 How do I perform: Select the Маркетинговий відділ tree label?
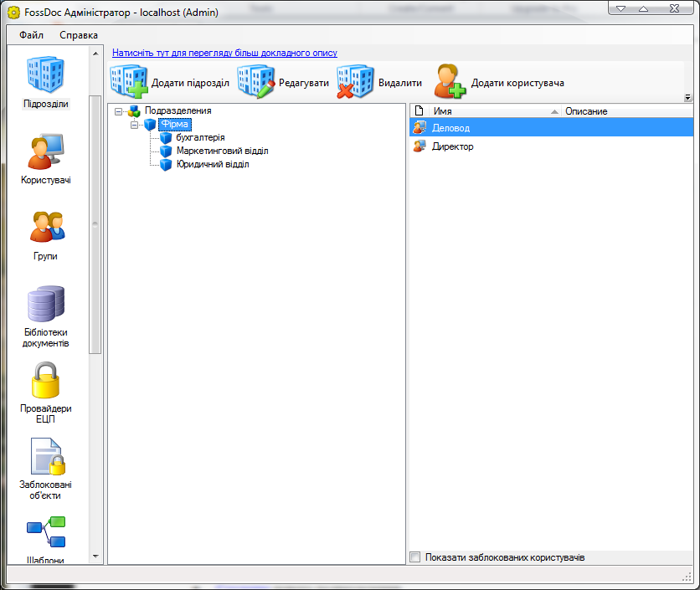223,151
